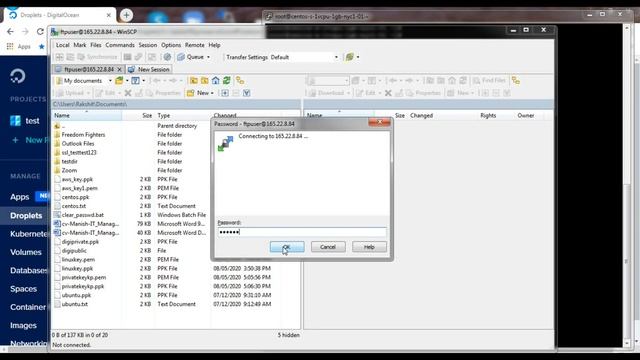Image resolution: width=640 pixels, height=360 pixels.
Task: Select the Freedom Fighters folder
Action: click(83, 135)
